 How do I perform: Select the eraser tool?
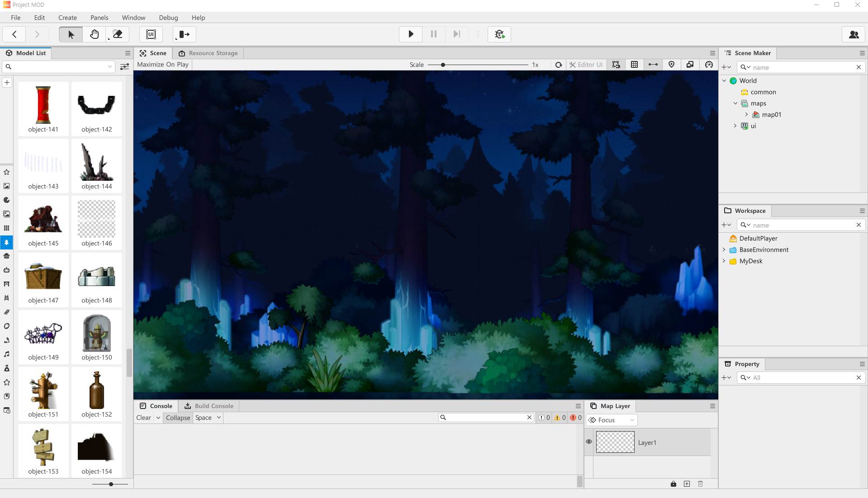118,34
